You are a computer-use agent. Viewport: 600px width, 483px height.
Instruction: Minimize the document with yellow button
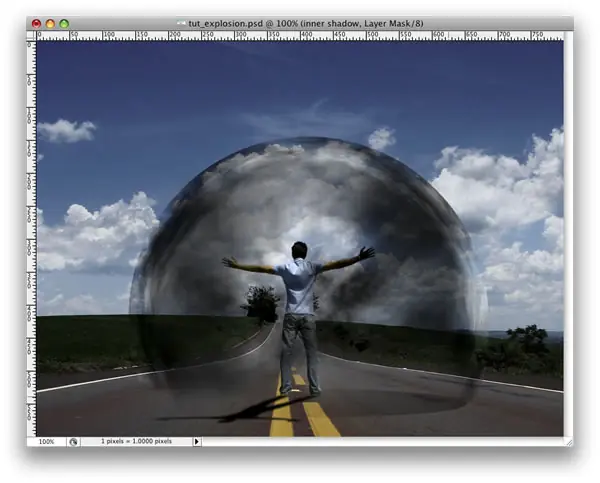[x=50, y=24]
